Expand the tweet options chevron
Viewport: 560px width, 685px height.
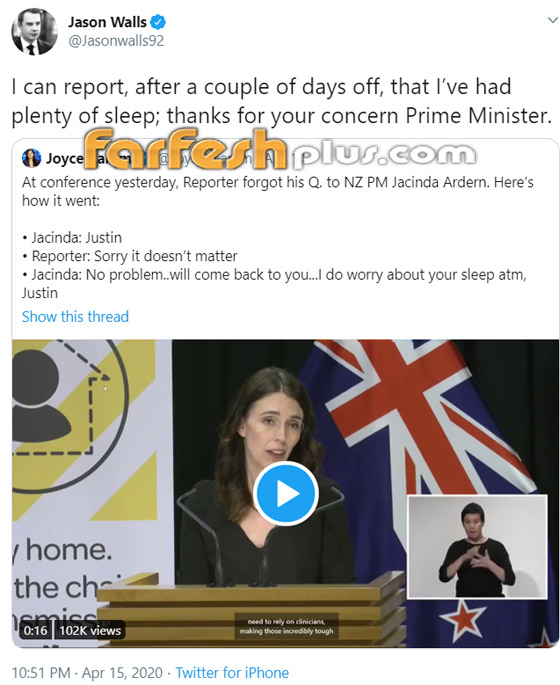point(553,20)
